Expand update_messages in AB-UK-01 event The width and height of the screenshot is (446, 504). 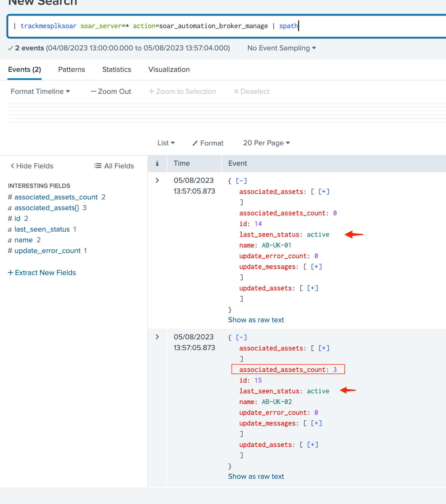tap(316, 267)
